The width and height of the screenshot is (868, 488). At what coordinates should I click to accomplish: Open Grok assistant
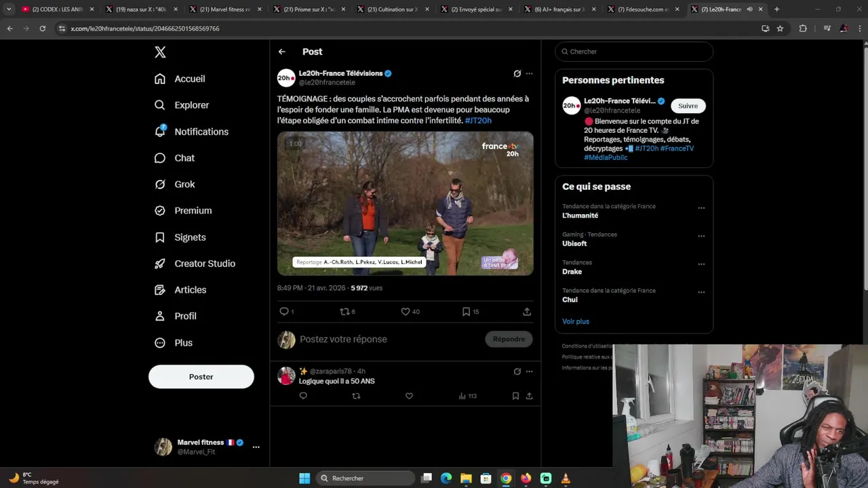click(x=174, y=184)
